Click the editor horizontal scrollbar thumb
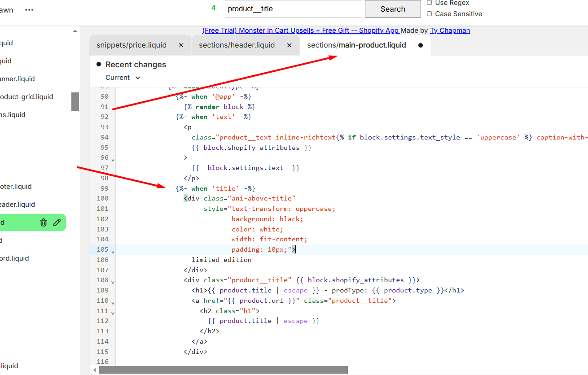The width and height of the screenshot is (588, 375). [224, 370]
